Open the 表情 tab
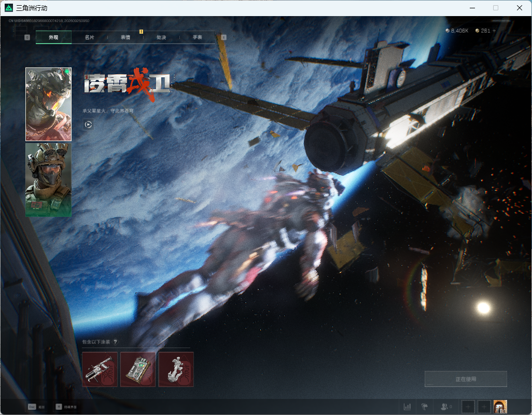The height and width of the screenshot is (415, 532). (x=125, y=37)
